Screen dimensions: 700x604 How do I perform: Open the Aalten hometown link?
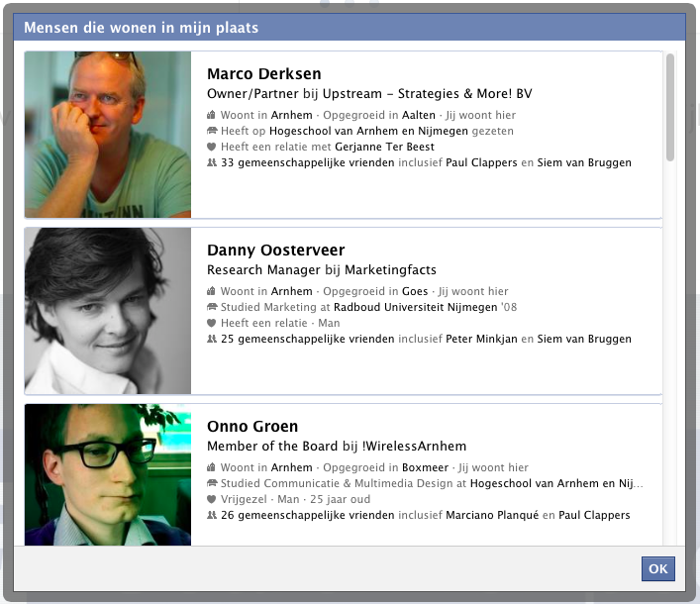pos(419,115)
